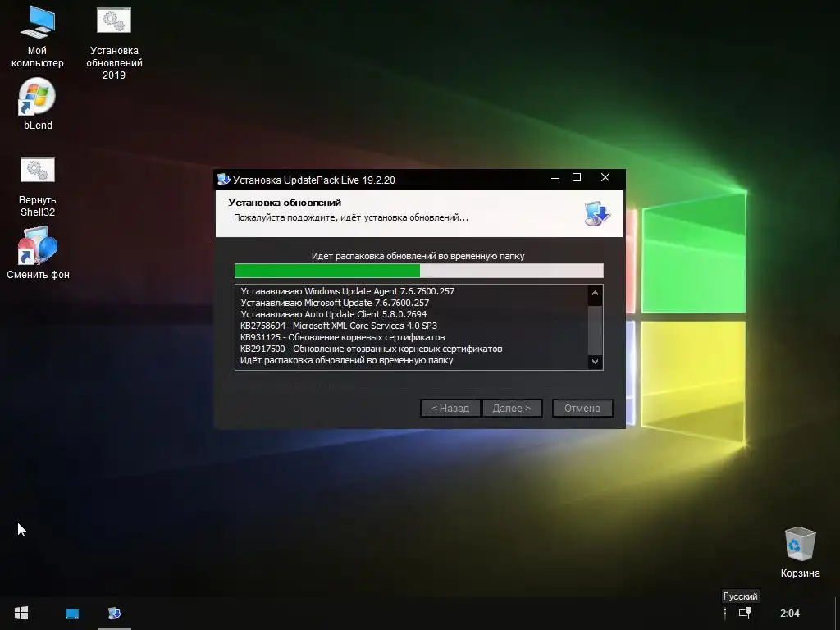
Task: Click the blue desktop taskbar icon
Action: tap(72, 614)
